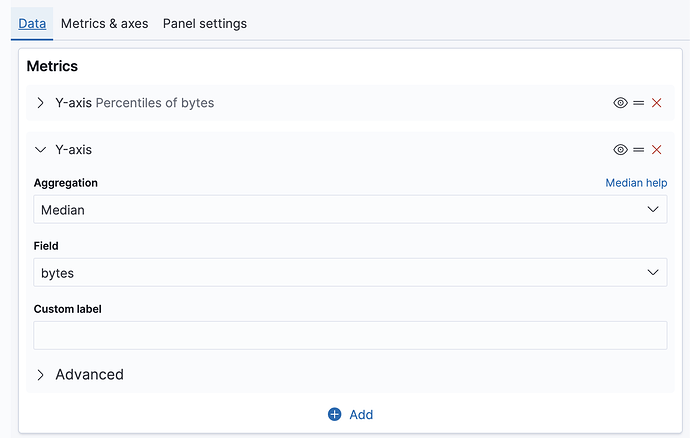Expand the Percentiles of bytes Y-axis

[41, 103]
